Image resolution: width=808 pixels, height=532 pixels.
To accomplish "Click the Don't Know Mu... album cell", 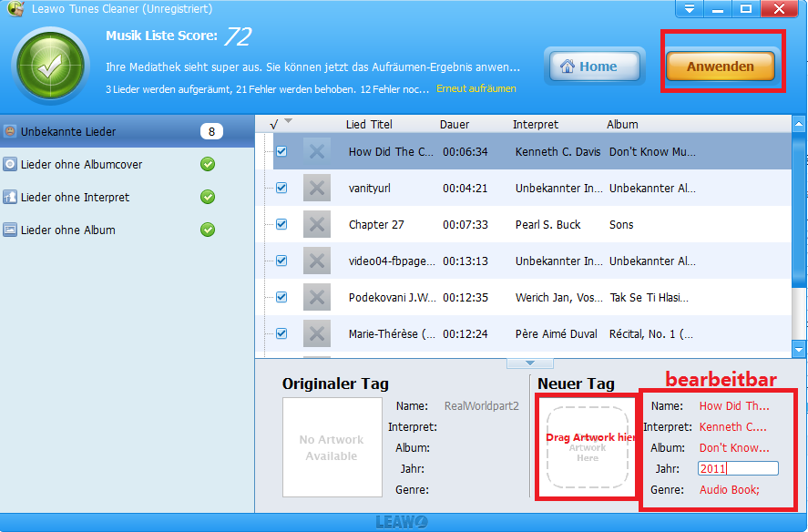I will point(652,151).
